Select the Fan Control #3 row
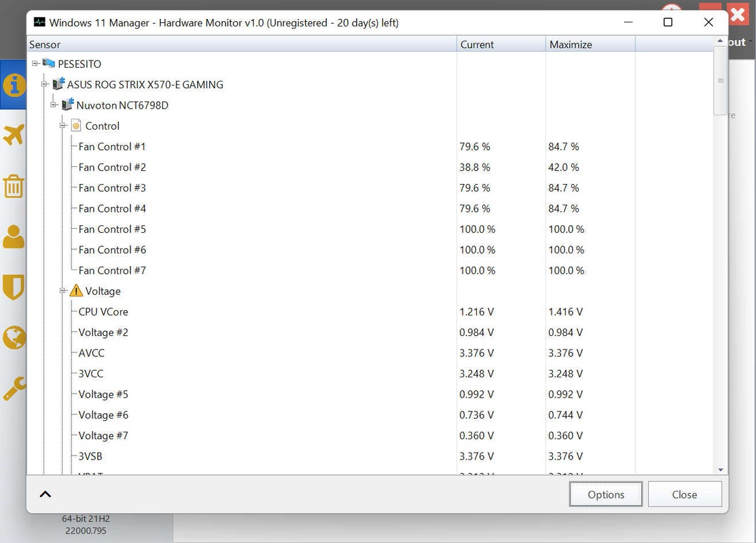This screenshot has width=756, height=543. (x=370, y=188)
